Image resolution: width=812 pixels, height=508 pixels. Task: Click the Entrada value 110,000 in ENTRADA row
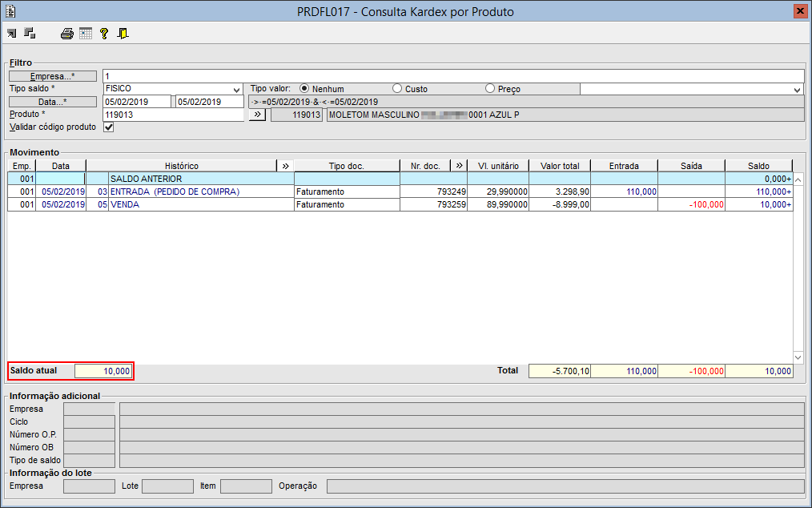tap(624, 192)
